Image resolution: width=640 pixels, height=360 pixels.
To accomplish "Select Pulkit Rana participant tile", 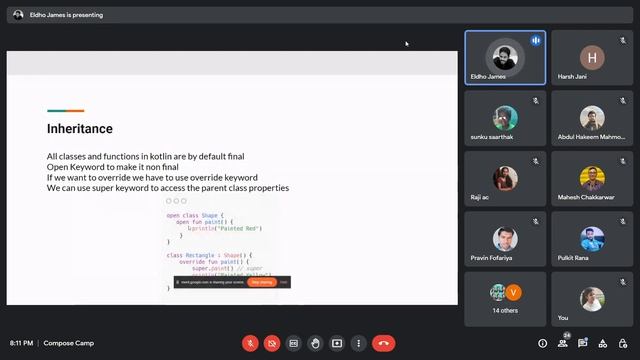I will click(592, 239).
